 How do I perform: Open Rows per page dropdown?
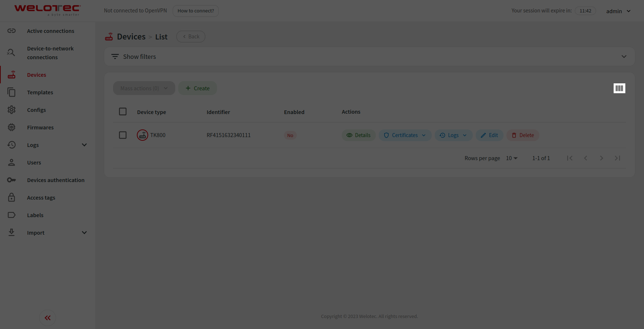pos(512,158)
